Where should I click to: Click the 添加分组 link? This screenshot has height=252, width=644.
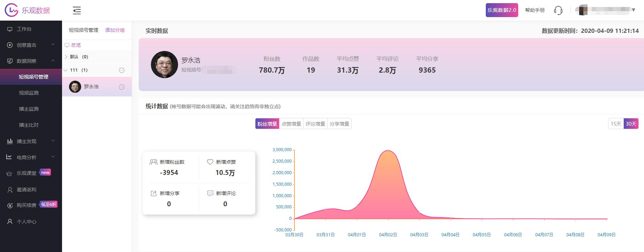(115, 30)
